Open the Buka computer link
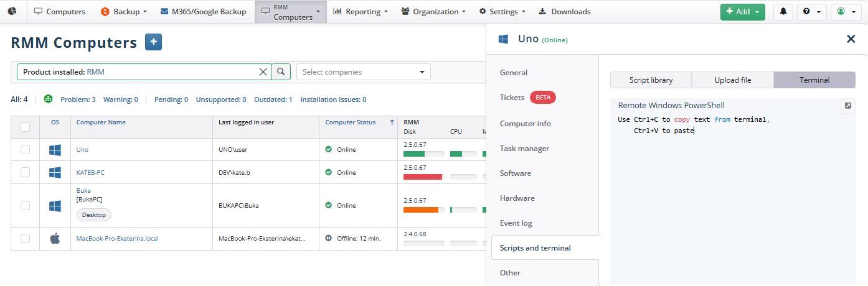Screen dimensions: 868x286 click(x=83, y=190)
